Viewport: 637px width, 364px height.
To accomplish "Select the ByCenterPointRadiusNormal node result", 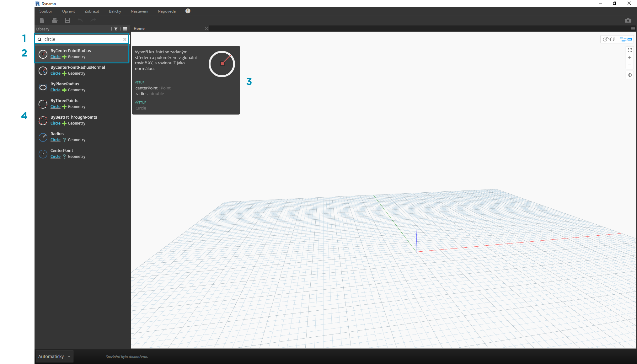I will 82,70.
